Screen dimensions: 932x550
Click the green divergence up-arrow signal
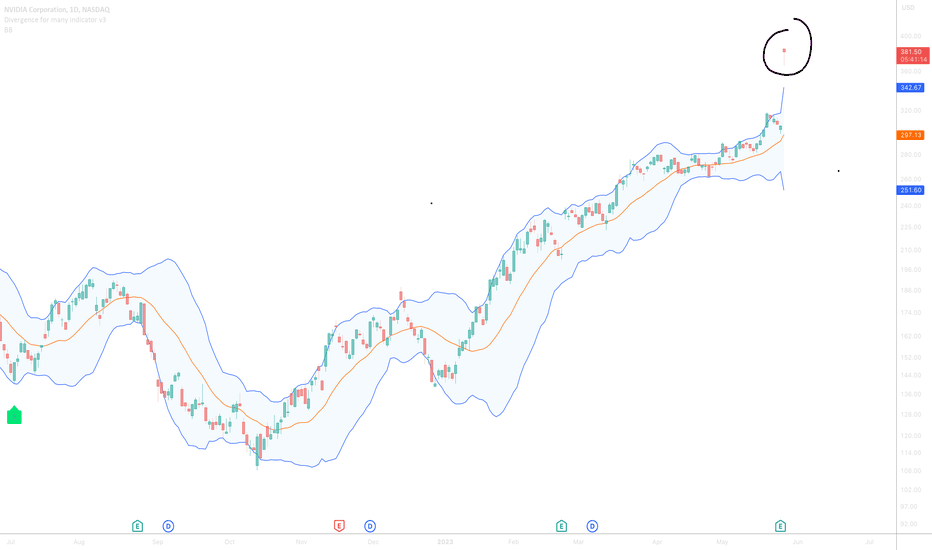pos(14,415)
